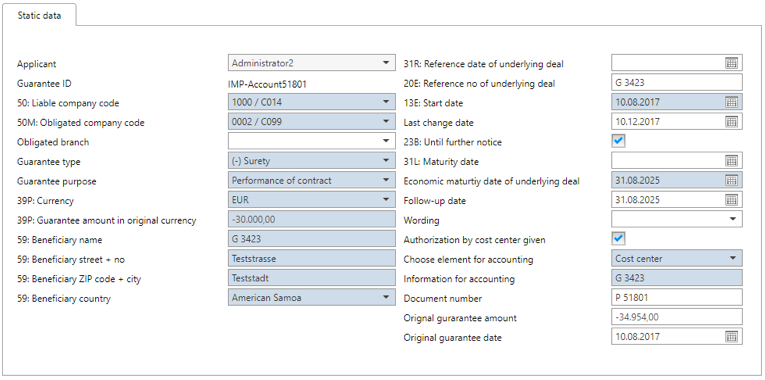This screenshot has width=765, height=380.
Task: Click the 39P Guarantee amount field
Action: (x=311, y=219)
